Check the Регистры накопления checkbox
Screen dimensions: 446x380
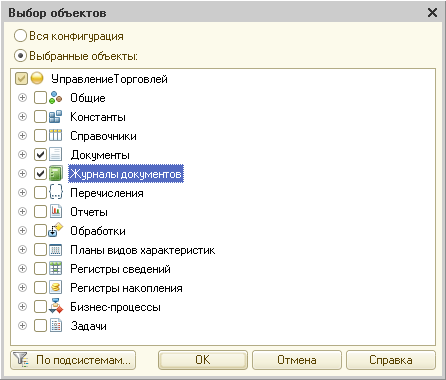[x=40, y=288]
